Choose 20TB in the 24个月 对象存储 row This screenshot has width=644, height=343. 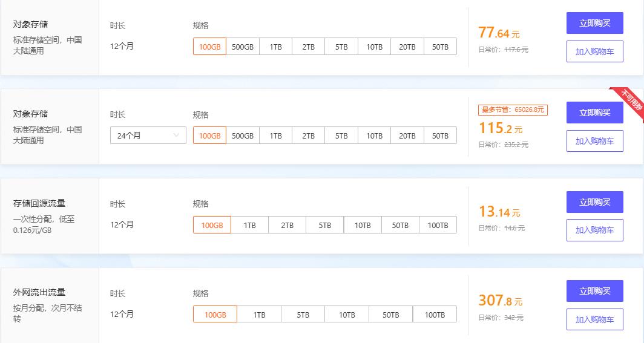click(x=407, y=136)
